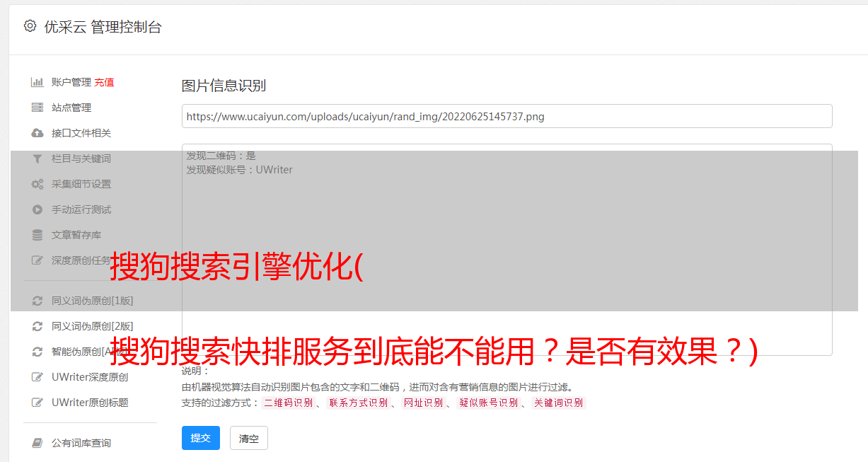Click the refresh icon for 同义词伪原创[2版]
Viewport: 868px width, 462px height.
[37, 326]
